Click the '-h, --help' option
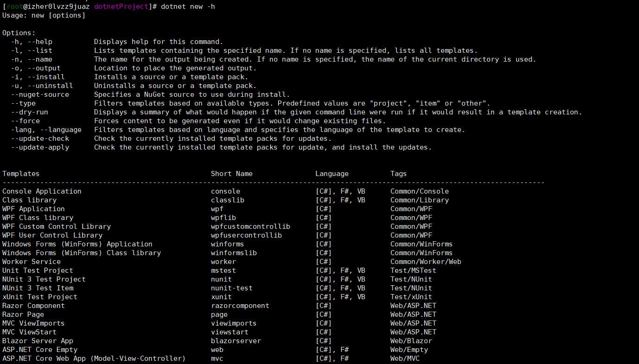The width and height of the screenshot is (639, 364). click(32, 42)
